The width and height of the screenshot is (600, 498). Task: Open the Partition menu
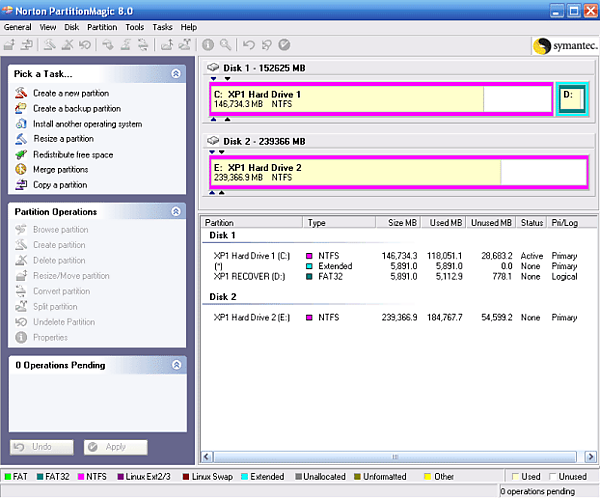[102, 27]
